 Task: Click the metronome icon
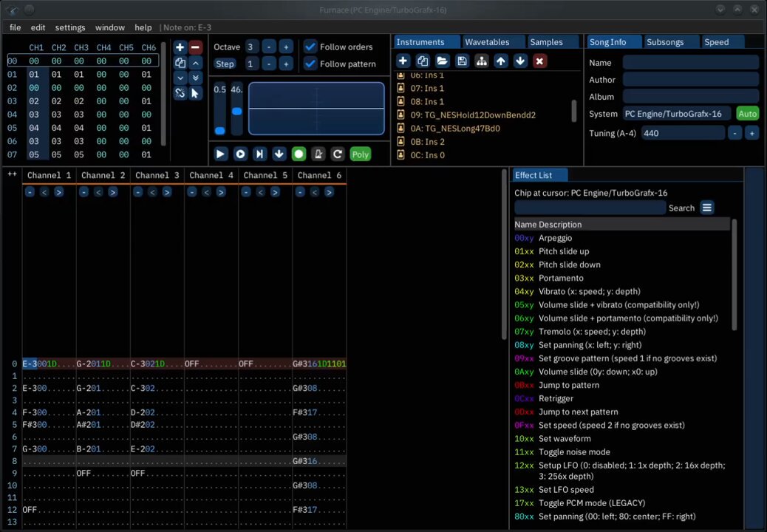318,154
